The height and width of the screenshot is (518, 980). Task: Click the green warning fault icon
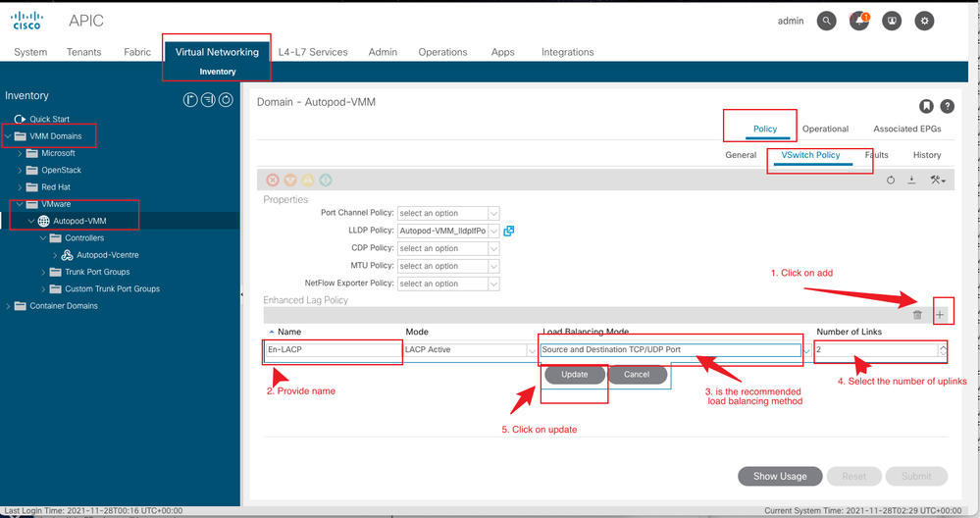coord(326,180)
